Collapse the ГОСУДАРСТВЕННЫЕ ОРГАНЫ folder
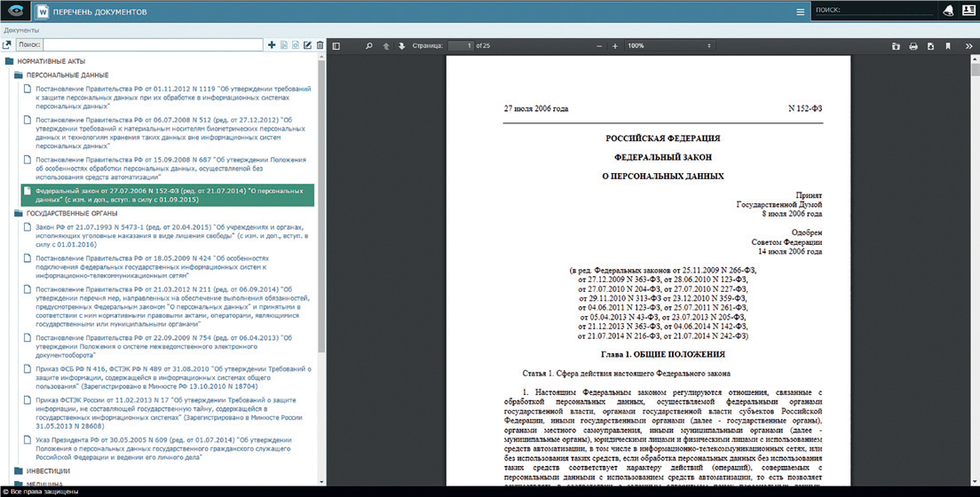 tap(18, 213)
